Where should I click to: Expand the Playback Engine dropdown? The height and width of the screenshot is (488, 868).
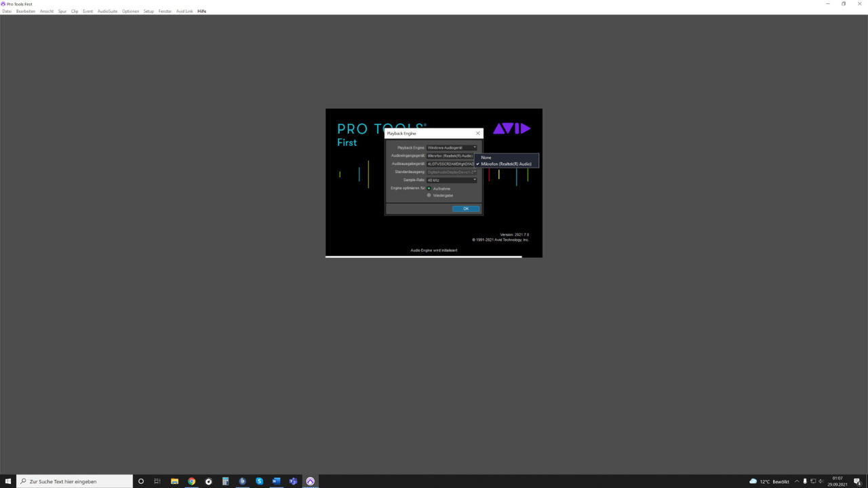[x=452, y=147]
